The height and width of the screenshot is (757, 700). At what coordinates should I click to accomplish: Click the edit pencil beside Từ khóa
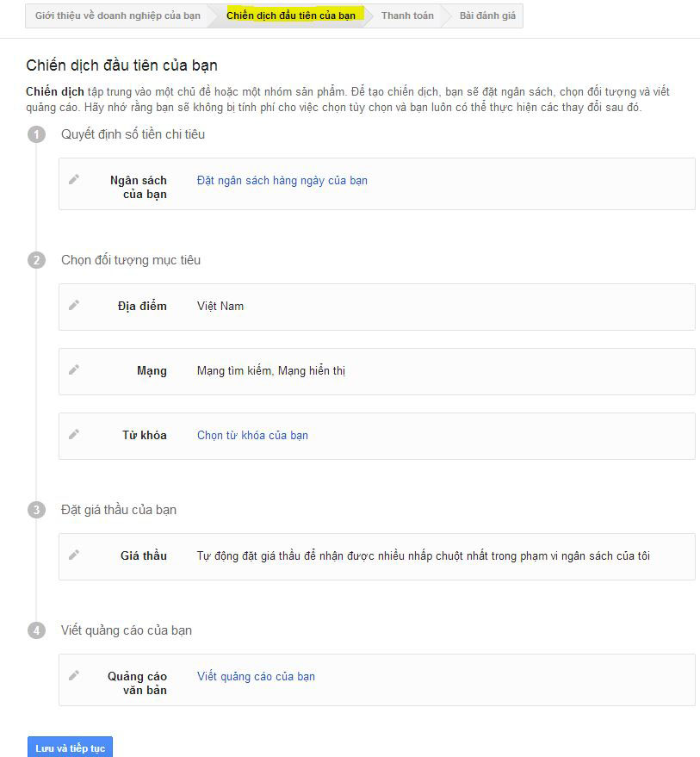(x=74, y=435)
